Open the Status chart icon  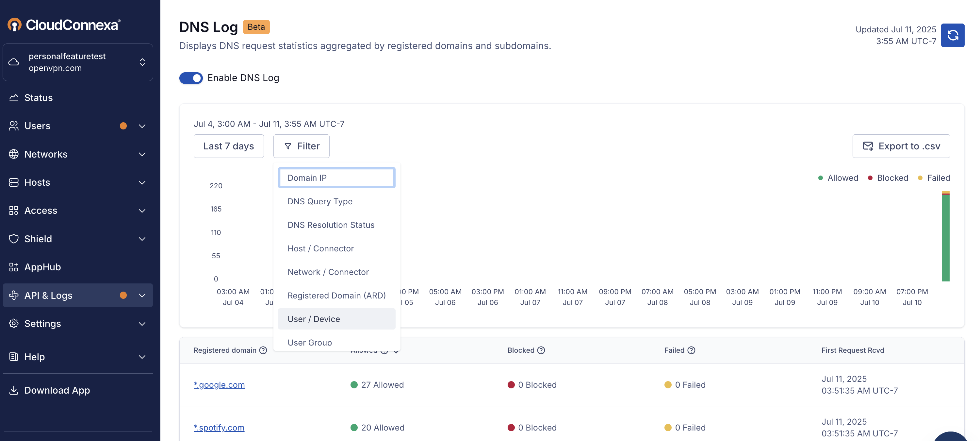click(x=14, y=97)
